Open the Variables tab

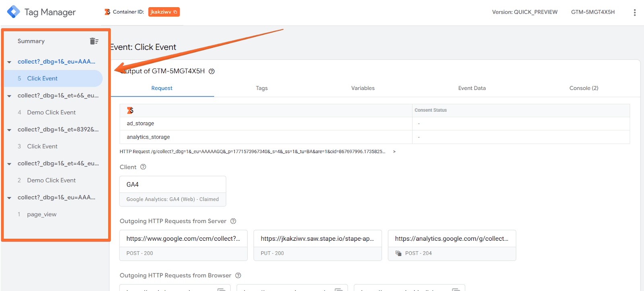point(363,88)
